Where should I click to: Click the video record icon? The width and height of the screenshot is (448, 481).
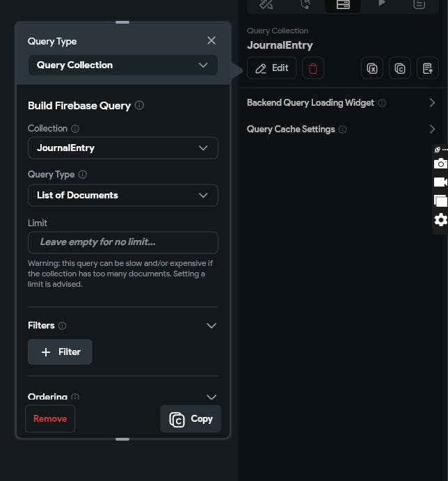[x=440, y=182]
